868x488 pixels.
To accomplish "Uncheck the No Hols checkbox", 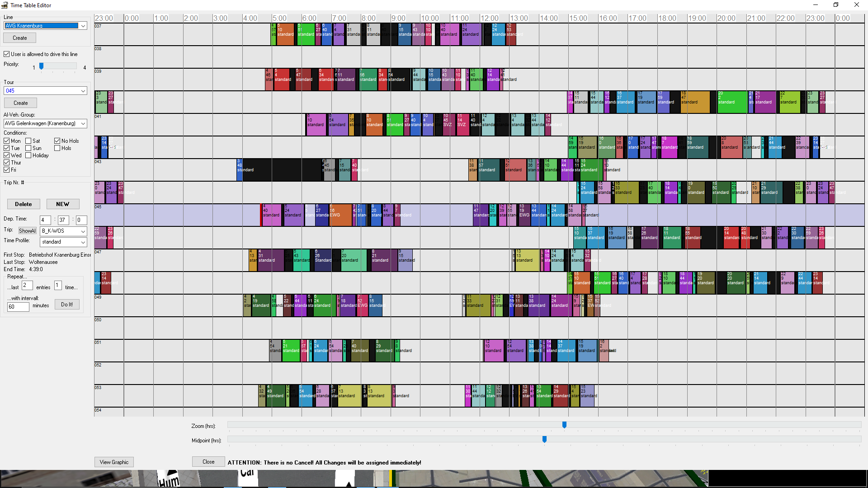I will click(x=57, y=141).
